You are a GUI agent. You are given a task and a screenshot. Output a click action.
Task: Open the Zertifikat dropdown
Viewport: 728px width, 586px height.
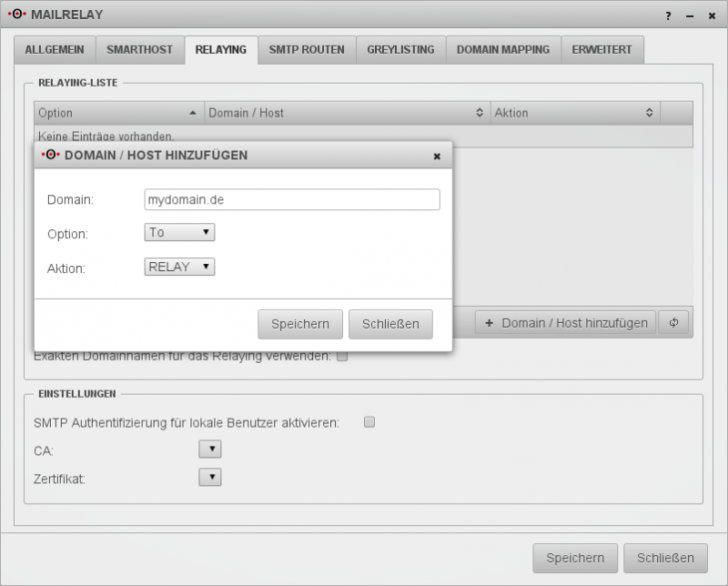[208, 477]
